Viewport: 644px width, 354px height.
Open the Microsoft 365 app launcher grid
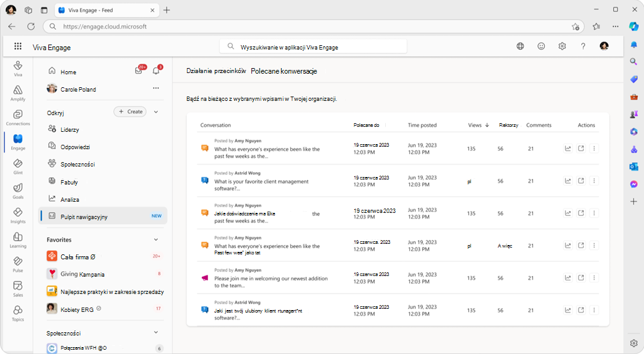18,46
